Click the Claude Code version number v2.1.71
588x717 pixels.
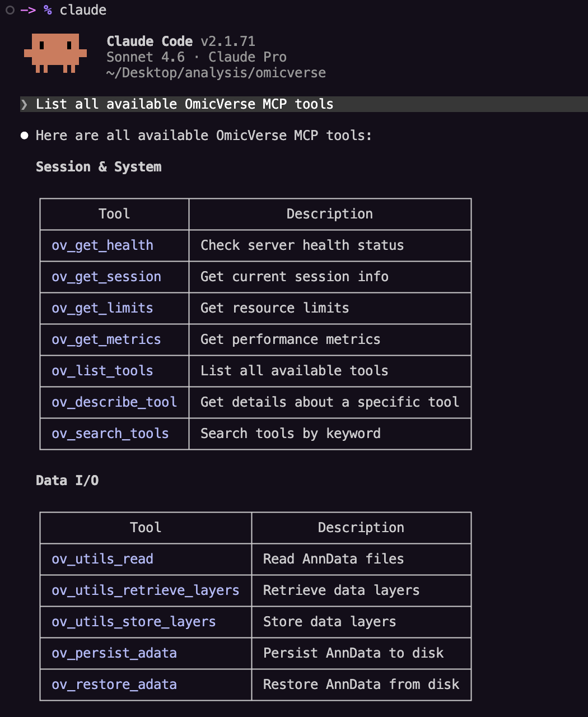coord(228,41)
